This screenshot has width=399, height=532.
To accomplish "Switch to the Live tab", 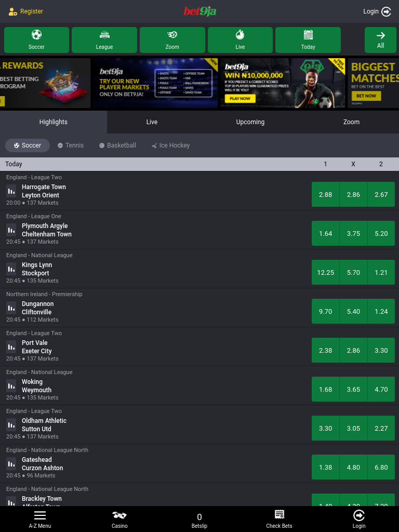I will [152, 122].
